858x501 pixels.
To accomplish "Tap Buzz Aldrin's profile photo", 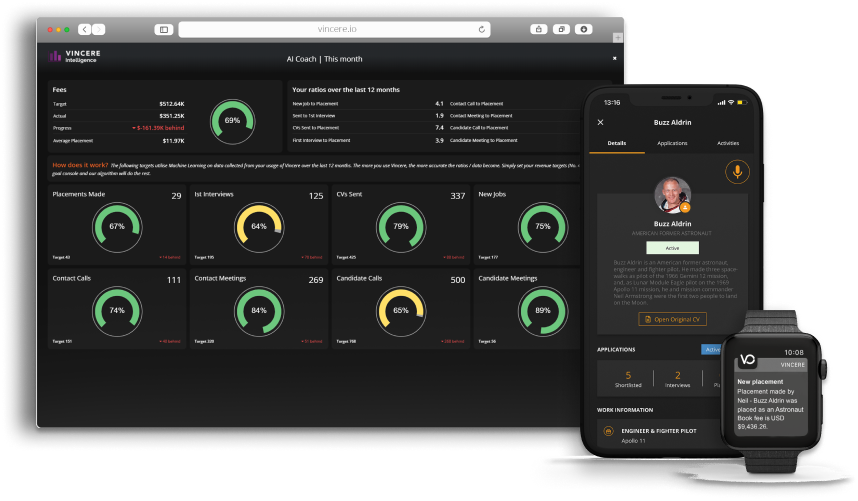I will click(x=671, y=196).
